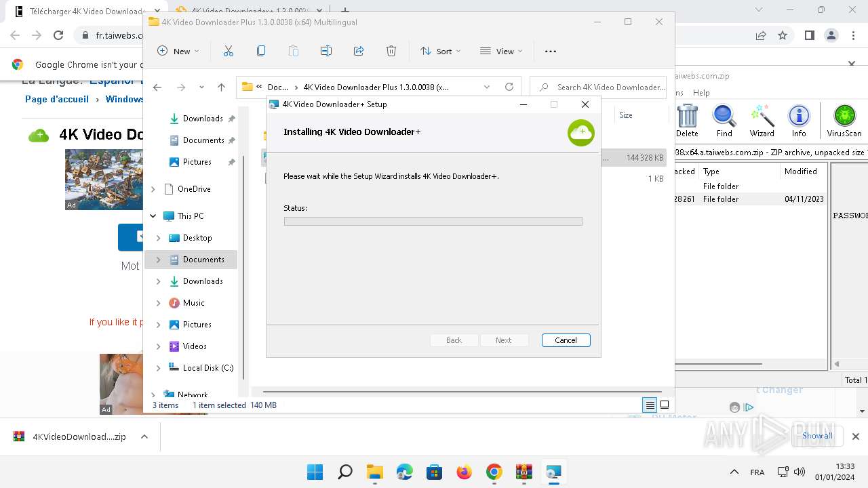Screen dimensions: 868x488
Task: Open recent locations dropdown arrow in Explorer
Action: [x=201, y=87]
